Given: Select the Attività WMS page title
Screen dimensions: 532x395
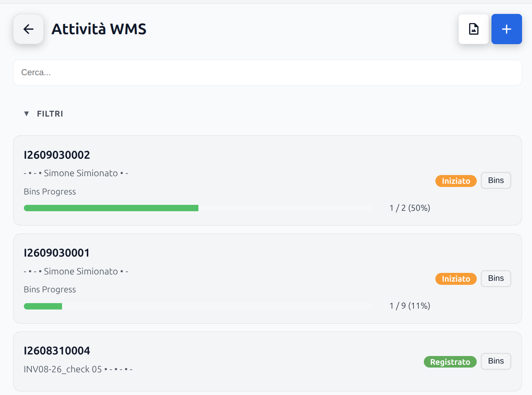Looking at the screenshot, I should coord(99,29).
